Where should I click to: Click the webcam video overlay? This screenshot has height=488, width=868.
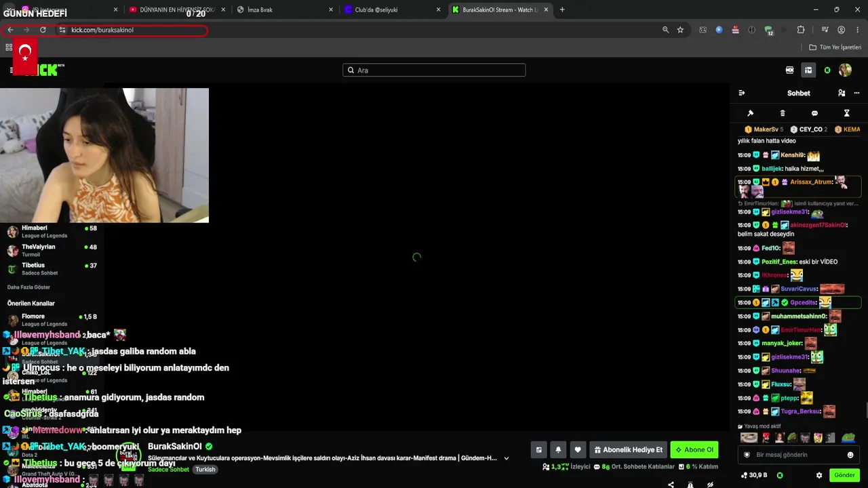(x=104, y=155)
